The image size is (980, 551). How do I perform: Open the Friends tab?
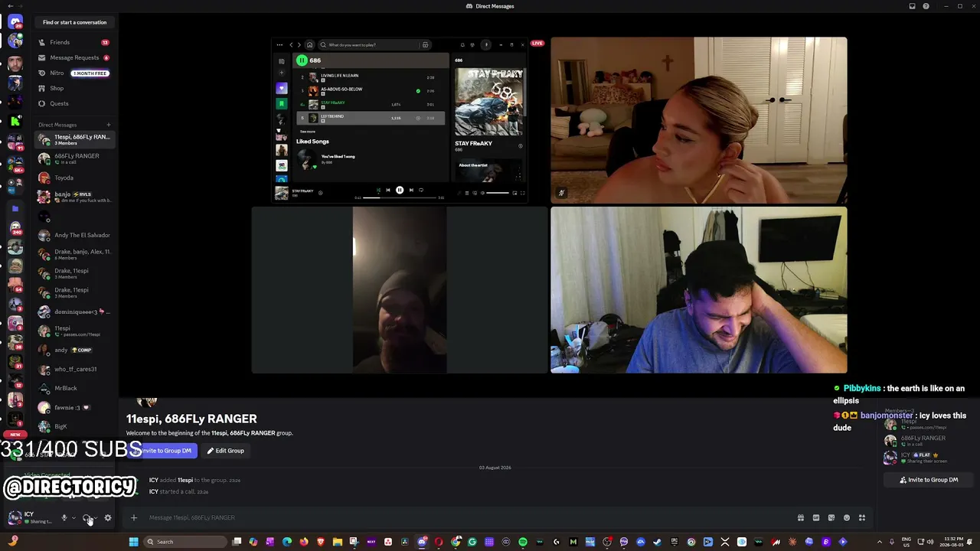[x=73, y=42]
